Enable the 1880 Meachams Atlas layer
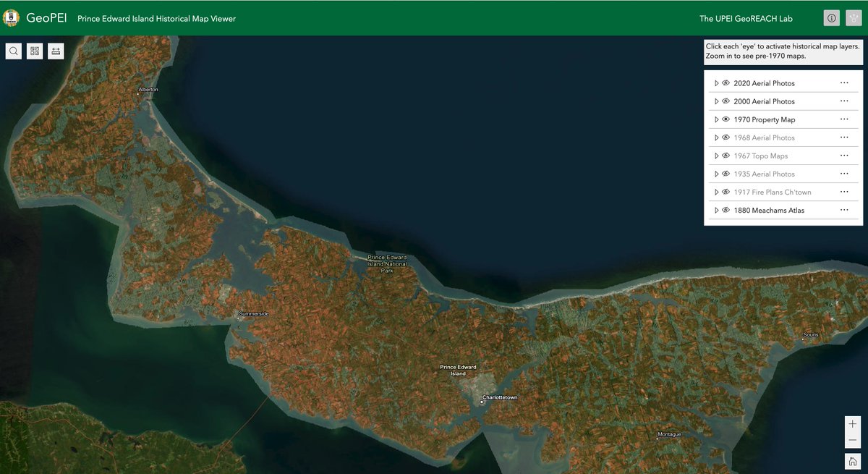The image size is (868, 474). click(726, 210)
